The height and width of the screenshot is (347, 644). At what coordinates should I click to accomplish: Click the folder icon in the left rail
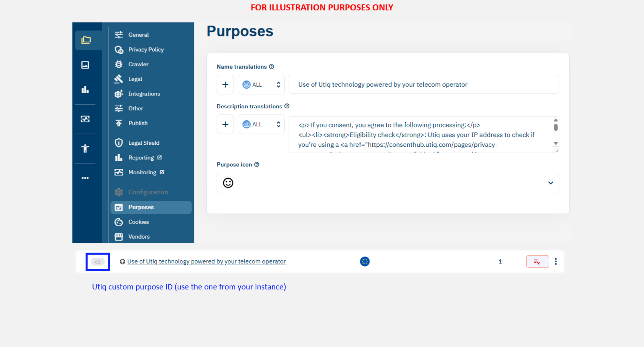(86, 40)
